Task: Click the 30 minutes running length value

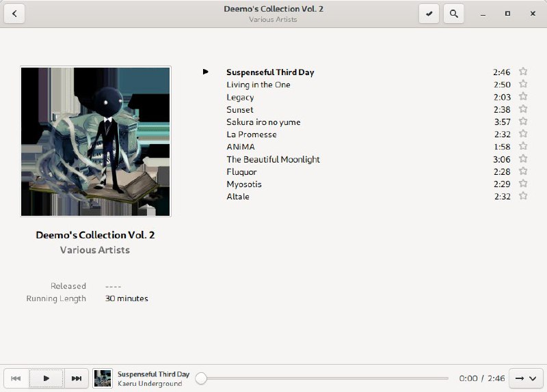Action: [126, 298]
